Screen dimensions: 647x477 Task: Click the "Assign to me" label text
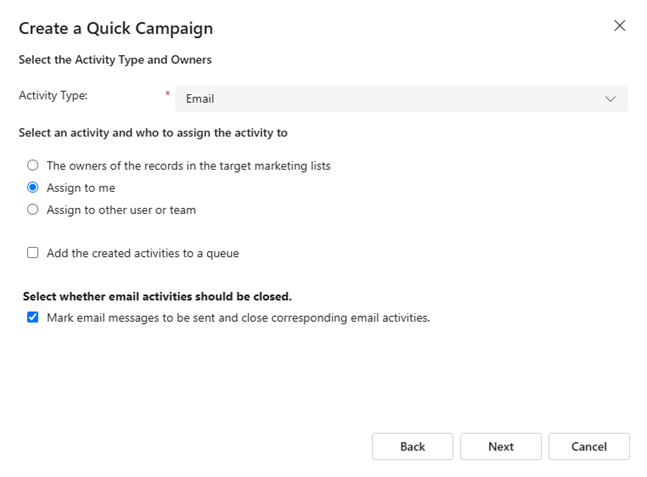[81, 187]
